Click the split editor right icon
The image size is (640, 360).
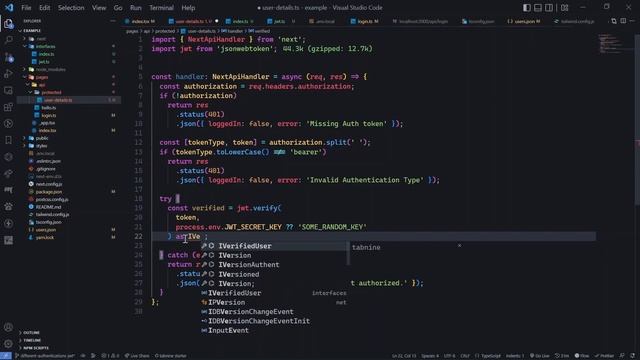pyautogui.click(x=623, y=21)
